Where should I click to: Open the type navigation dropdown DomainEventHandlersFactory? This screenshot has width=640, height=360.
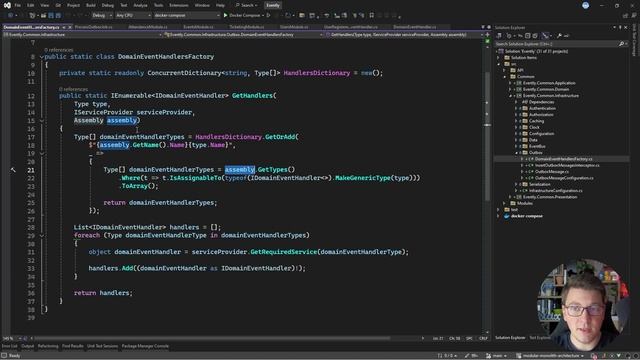tap(243, 35)
